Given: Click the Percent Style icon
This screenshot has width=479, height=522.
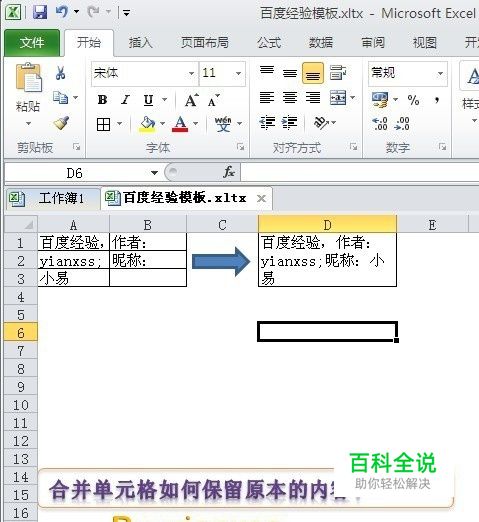Looking at the screenshot, I should tap(413, 100).
